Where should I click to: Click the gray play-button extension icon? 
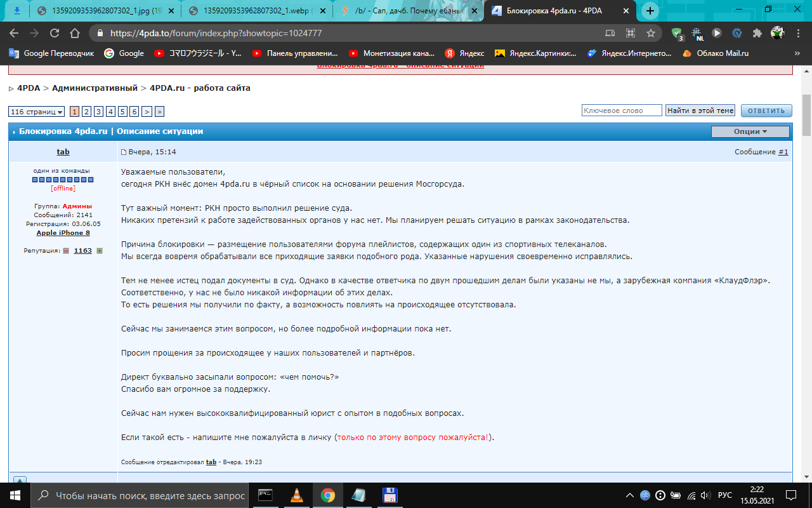[x=717, y=33]
